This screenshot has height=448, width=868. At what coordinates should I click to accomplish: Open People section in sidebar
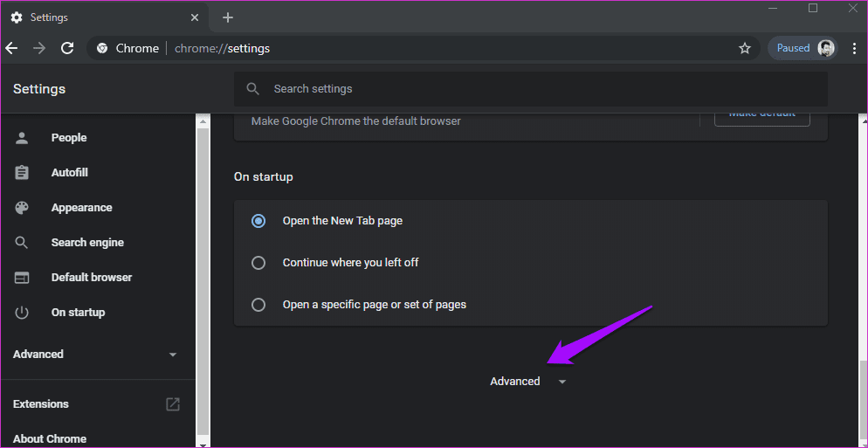pyautogui.click(x=69, y=137)
